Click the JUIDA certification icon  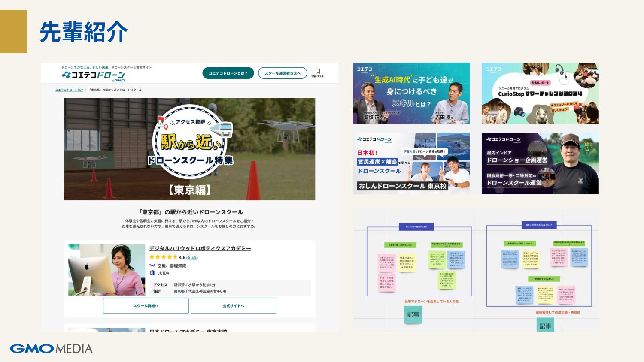click(x=152, y=273)
